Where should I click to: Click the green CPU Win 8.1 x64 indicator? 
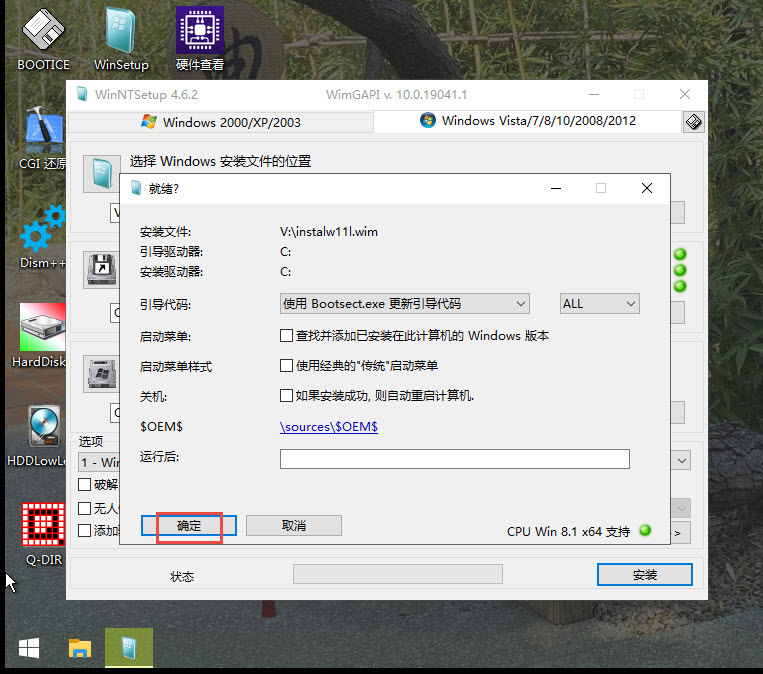click(645, 530)
